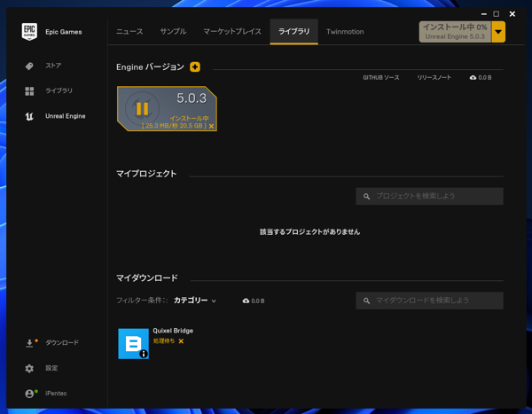Screen dimensions: 532x414
Task: Switch to the マーケットプレイス tab
Action: [232, 32]
